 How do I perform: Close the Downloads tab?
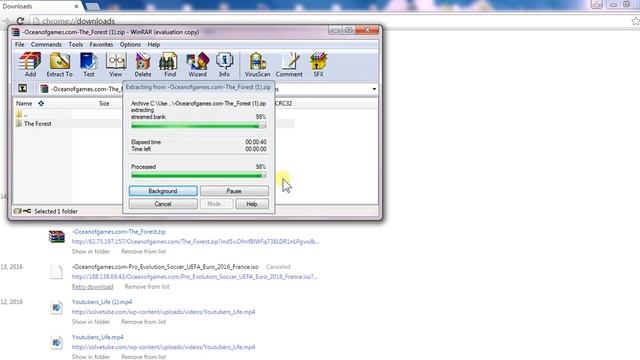pyautogui.click(x=76, y=6)
